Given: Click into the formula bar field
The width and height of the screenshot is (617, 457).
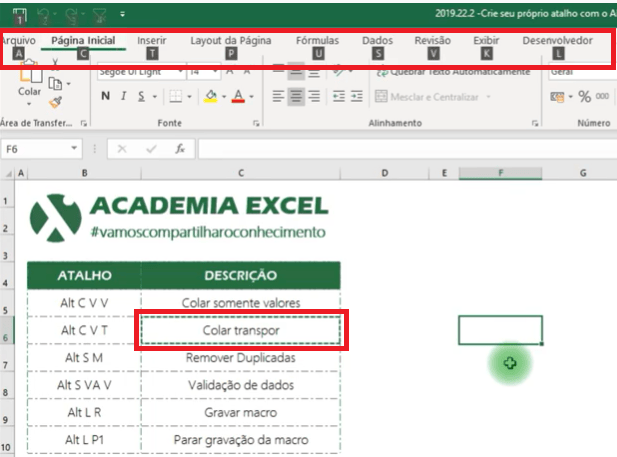Looking at the screenshot, I should (407, 149).
